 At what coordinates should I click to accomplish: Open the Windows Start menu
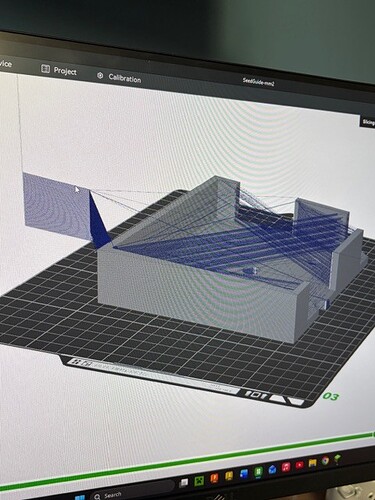click(x=79, y=497)
